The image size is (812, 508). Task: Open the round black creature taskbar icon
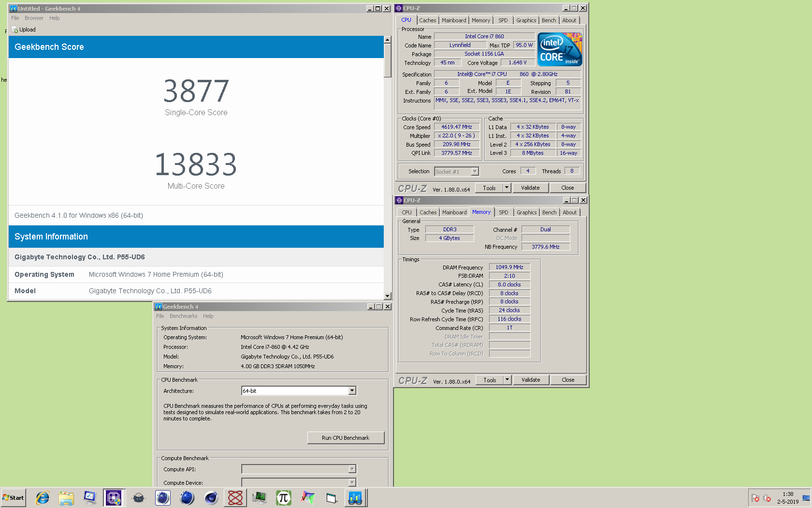click(x=139, y=497)
